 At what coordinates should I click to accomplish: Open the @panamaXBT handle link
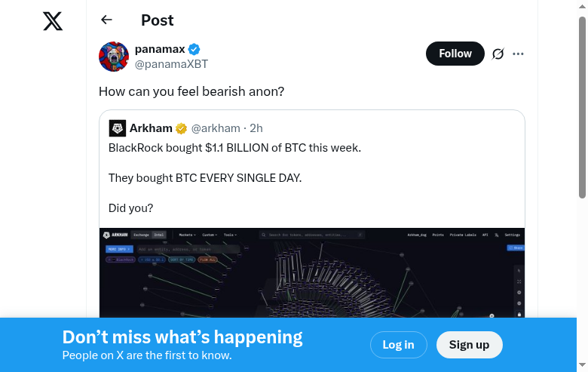tap(171, 64)
